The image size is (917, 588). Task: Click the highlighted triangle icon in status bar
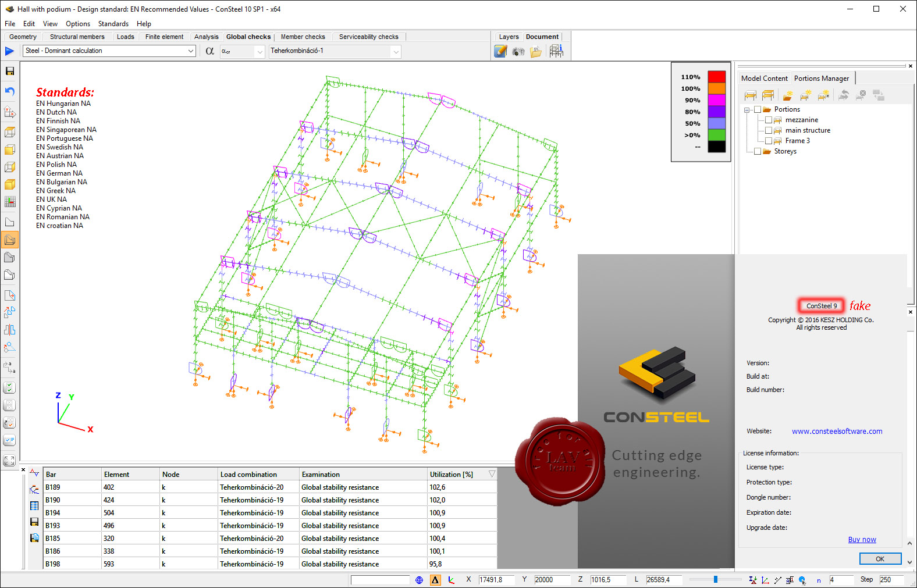(435, 580)
